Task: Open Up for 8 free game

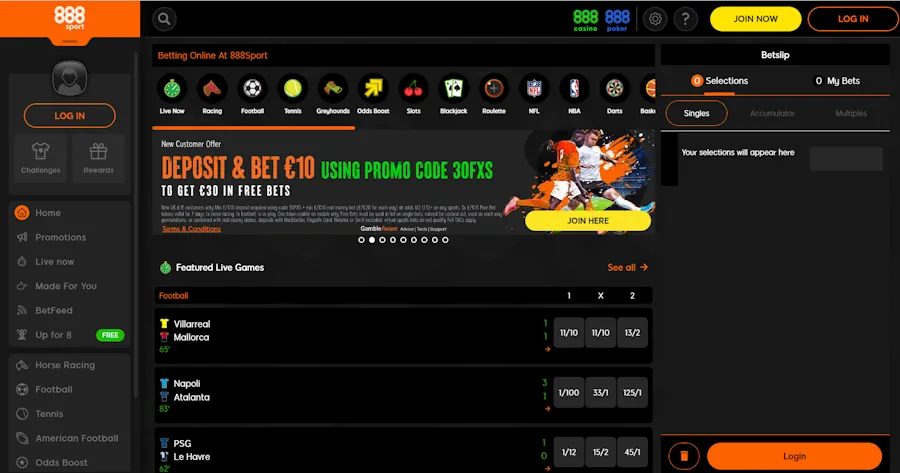Action: coord(69,335)
